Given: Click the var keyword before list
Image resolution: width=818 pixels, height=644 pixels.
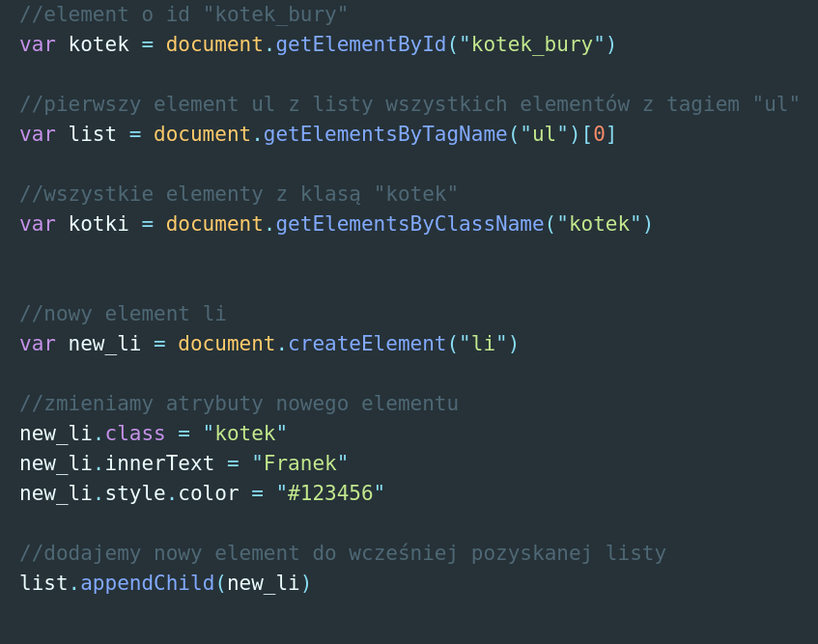Looking at the screenshot, I should coord(38,134).
